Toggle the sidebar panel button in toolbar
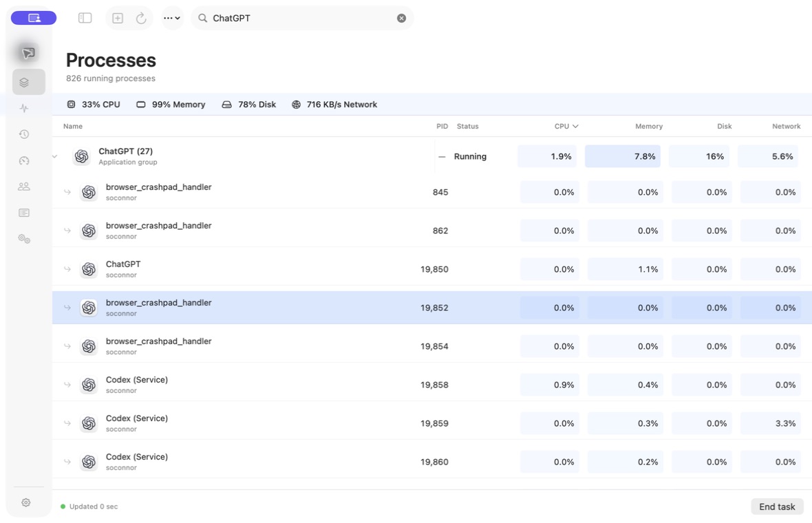 coord(85,18)
